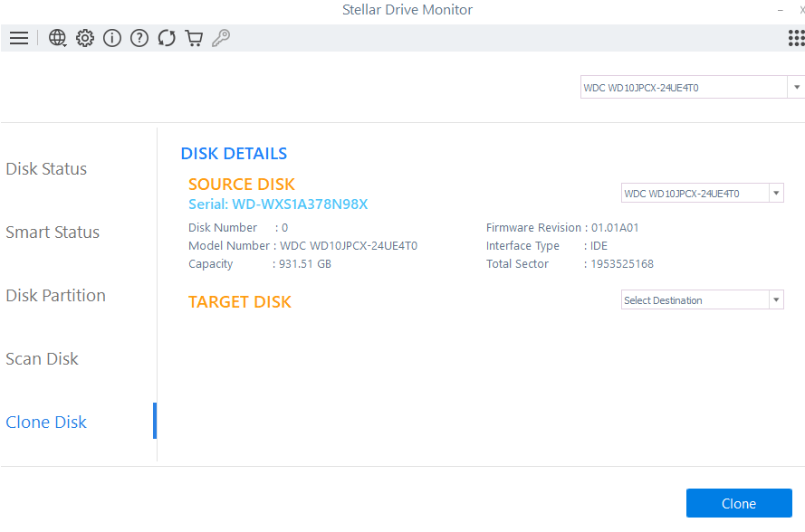Click the source disk selection field
805x532 pixels.
(695, 193)
